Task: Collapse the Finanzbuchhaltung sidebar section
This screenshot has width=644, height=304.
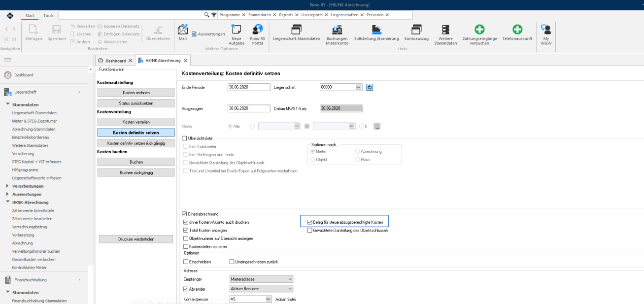Action: (x=79, y=280)
